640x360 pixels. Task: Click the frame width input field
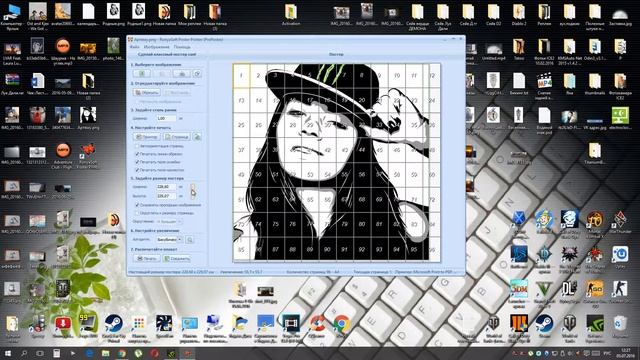166,118
